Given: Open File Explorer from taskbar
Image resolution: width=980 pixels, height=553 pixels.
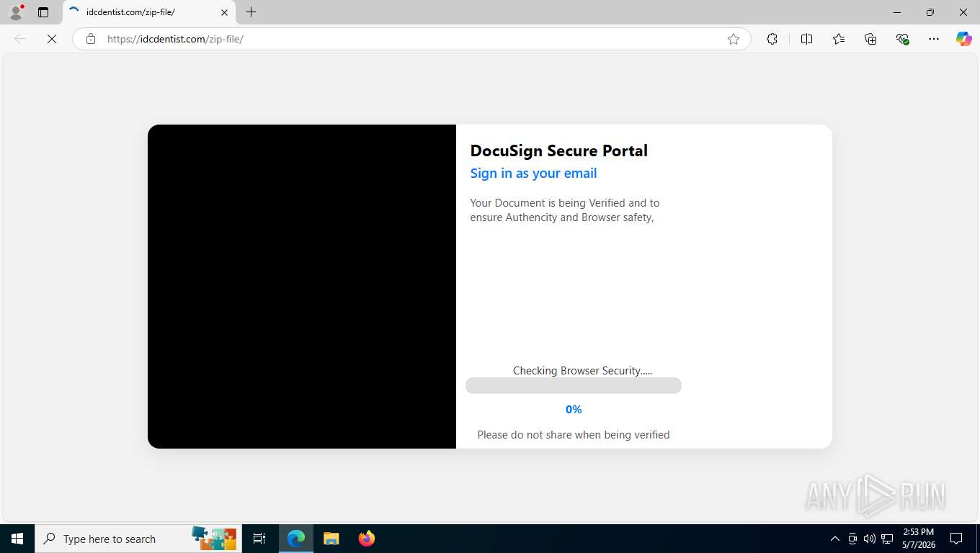Looking at the screenshot, I should [x=331, y=539].
